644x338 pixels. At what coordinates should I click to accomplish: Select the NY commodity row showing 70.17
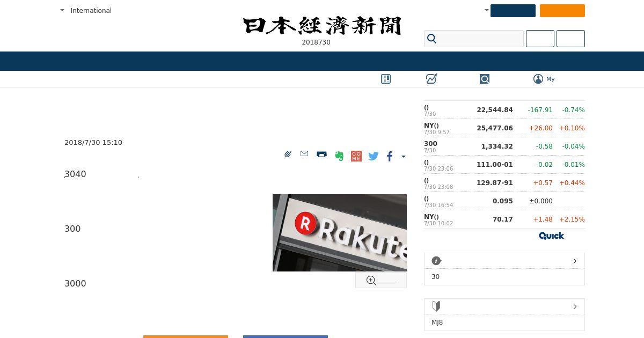[504, 219]
